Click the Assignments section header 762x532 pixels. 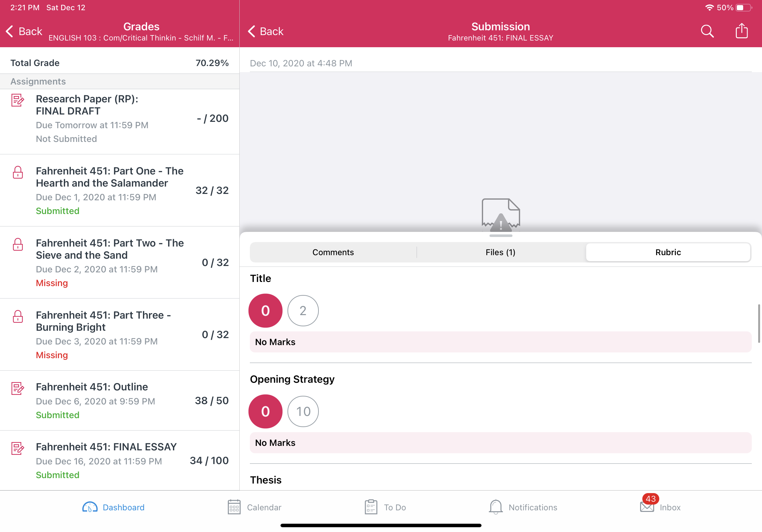[119, 81]
